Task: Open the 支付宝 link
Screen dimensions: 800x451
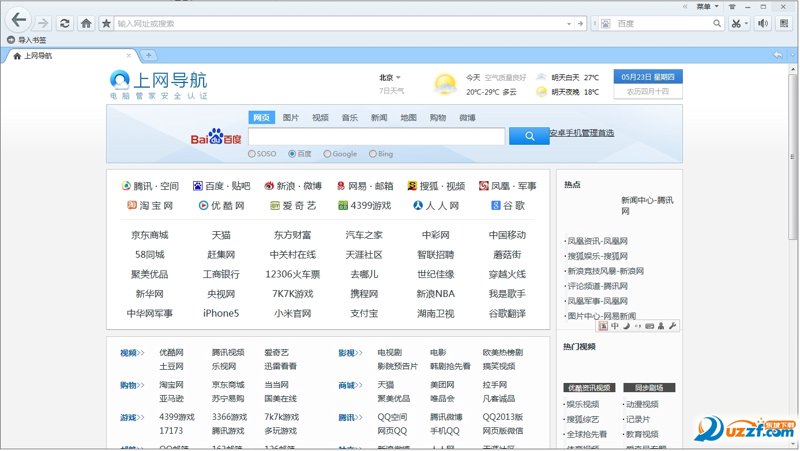Action: point(364,313)
